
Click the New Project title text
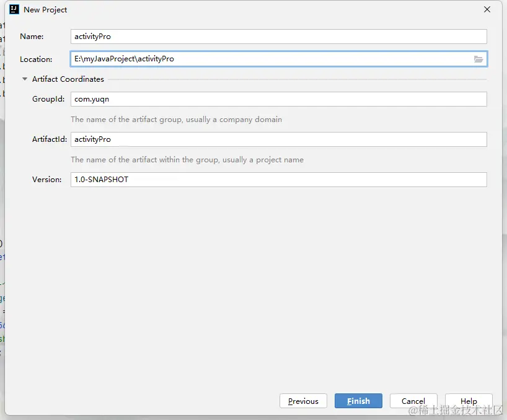click(x=45, y=10)
